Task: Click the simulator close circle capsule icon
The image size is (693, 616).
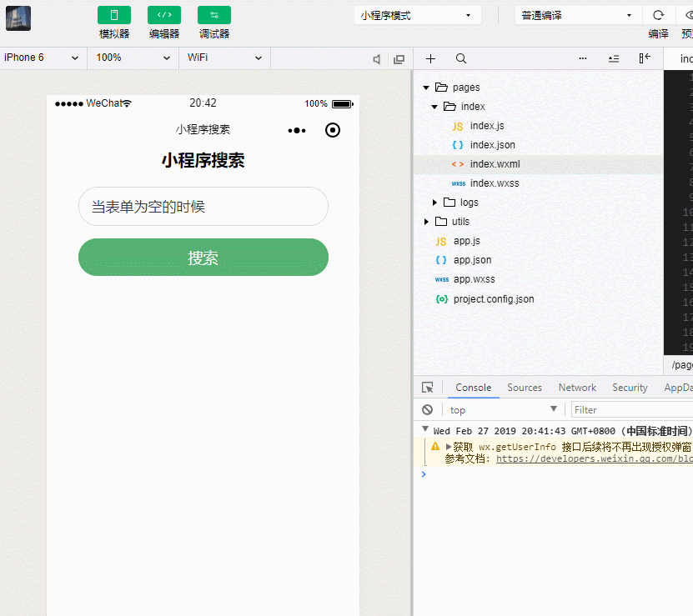Action: (x=333, y=130)
